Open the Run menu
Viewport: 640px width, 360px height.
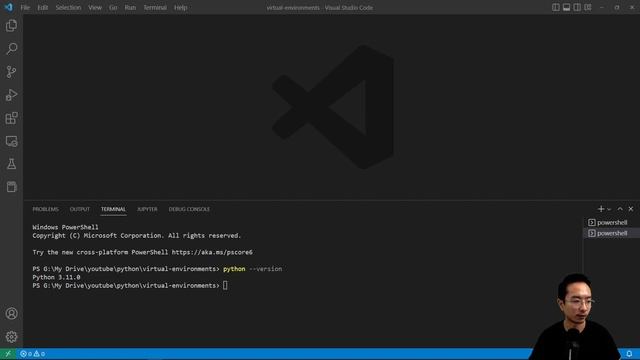click(x=130, y=7)
